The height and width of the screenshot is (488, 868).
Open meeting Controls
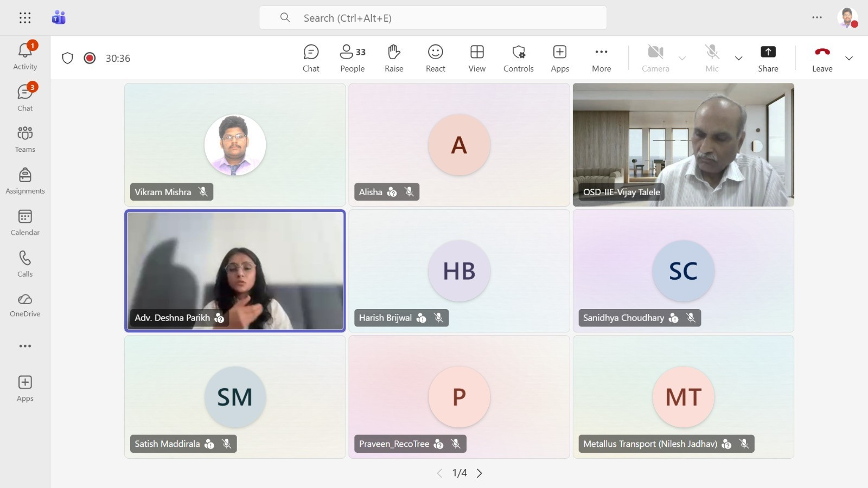pos(518,58)
